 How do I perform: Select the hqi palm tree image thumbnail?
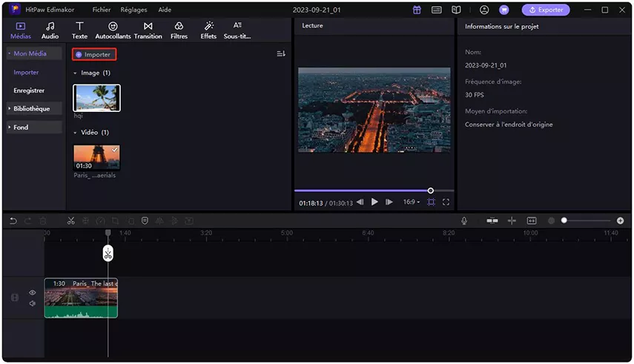point(96,98)
